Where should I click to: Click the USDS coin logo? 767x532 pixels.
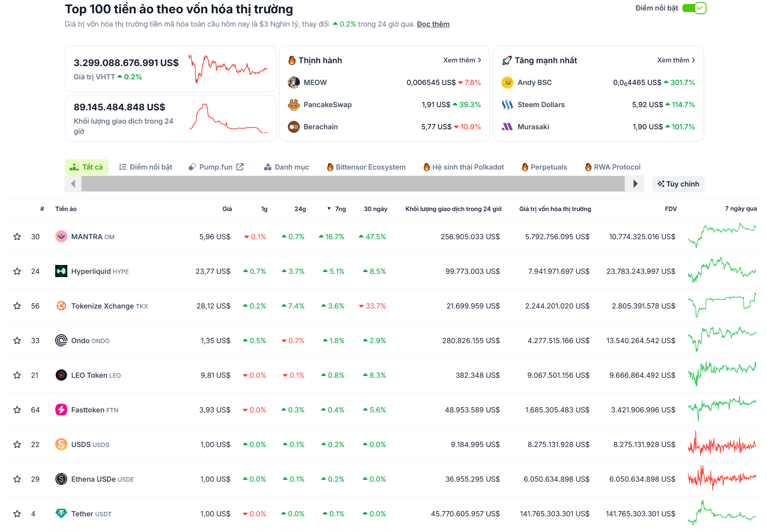coord(61,444)
